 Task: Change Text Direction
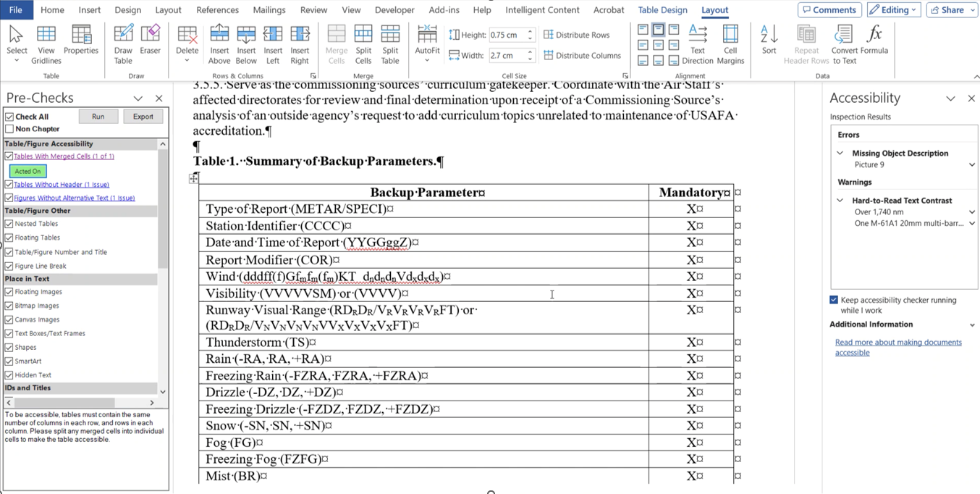tap(698, 43)
